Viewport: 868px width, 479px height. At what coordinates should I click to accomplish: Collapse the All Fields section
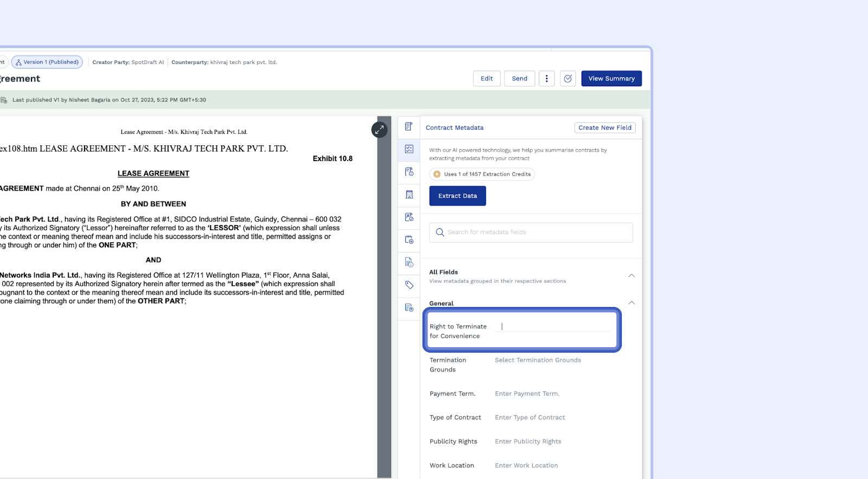[x=631, y=276]
